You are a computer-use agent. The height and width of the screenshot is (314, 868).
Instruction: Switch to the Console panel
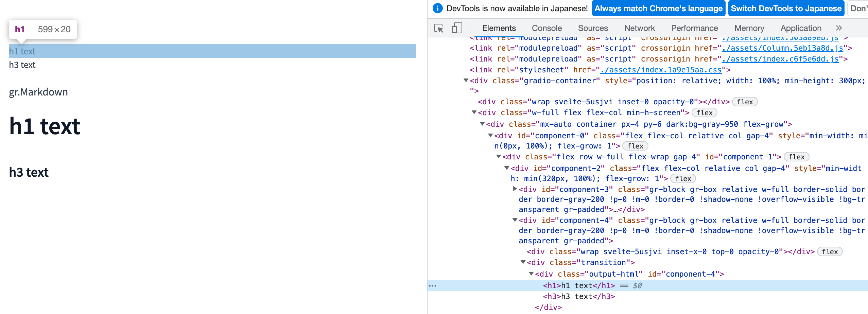(546, 28)
